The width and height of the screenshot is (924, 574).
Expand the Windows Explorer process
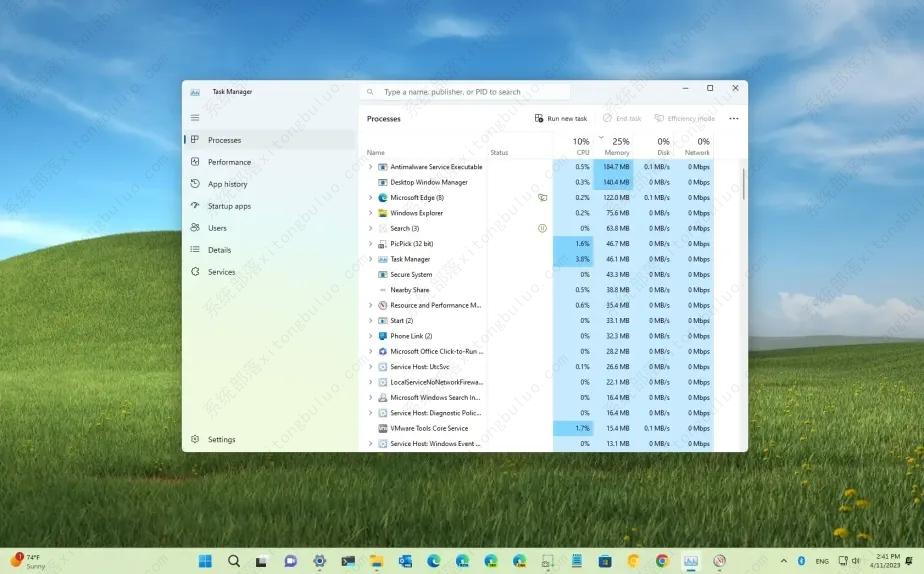[x=371, y=213]
